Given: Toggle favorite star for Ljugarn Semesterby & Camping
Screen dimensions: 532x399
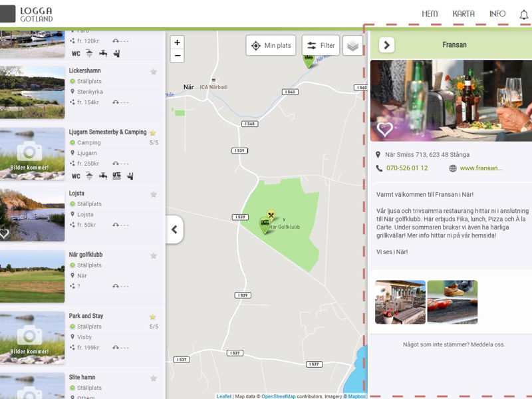Looking at the screenshot, I should click(x=153, y=133).
